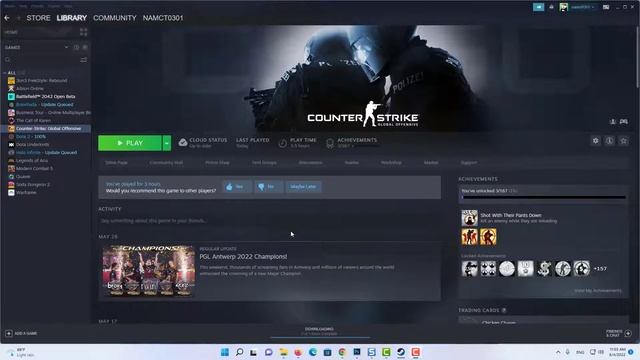Open the Windows Start button
This screenshot has height=360, width=640.
[225, 352]
